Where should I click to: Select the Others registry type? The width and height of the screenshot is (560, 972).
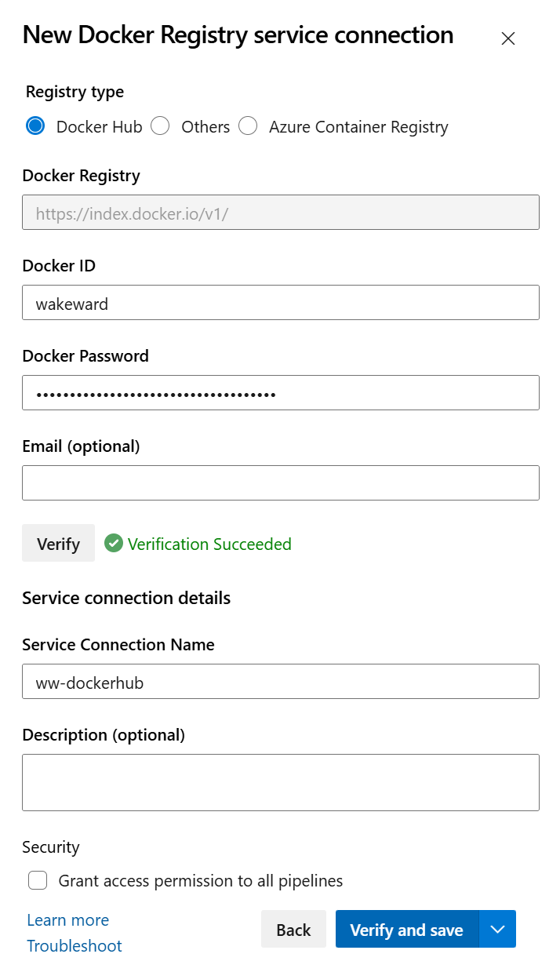160,126
